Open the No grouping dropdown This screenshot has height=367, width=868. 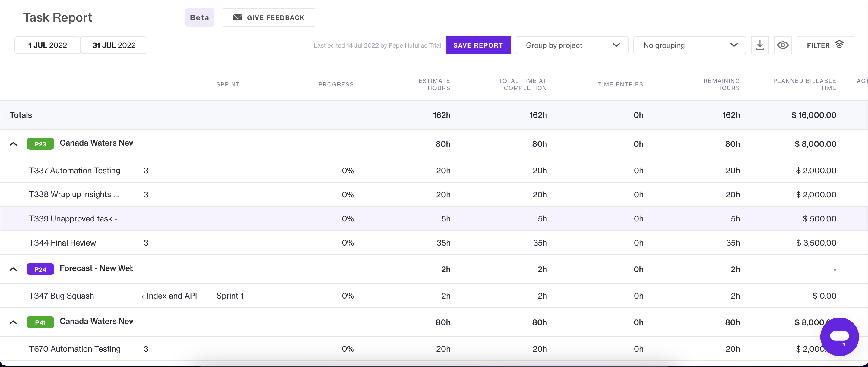(689, 45)
